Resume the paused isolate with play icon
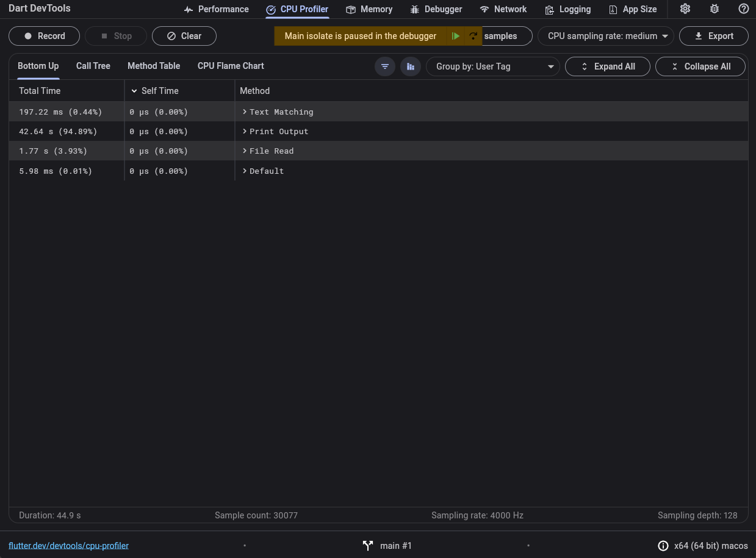 [455, 36]
